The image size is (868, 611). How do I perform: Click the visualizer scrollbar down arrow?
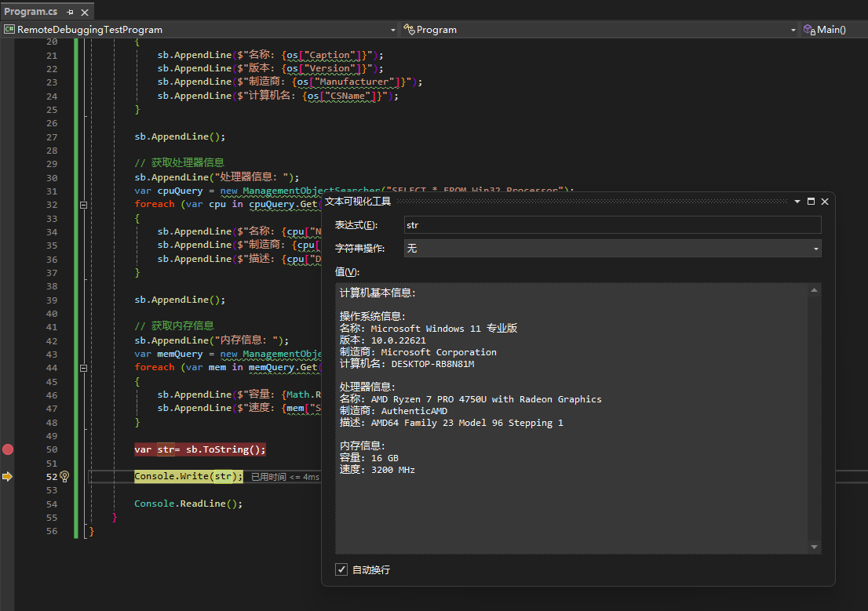tap(815, 547)
